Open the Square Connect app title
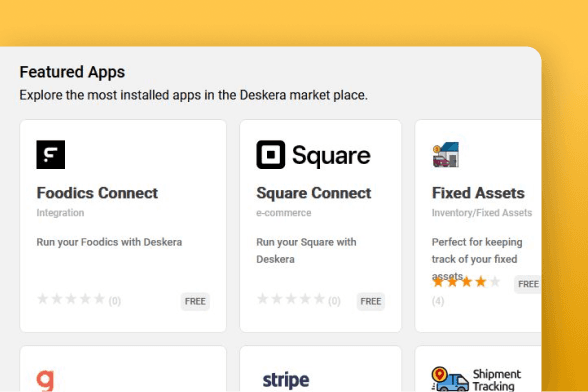The image size is (588, 392). [314, 193]
